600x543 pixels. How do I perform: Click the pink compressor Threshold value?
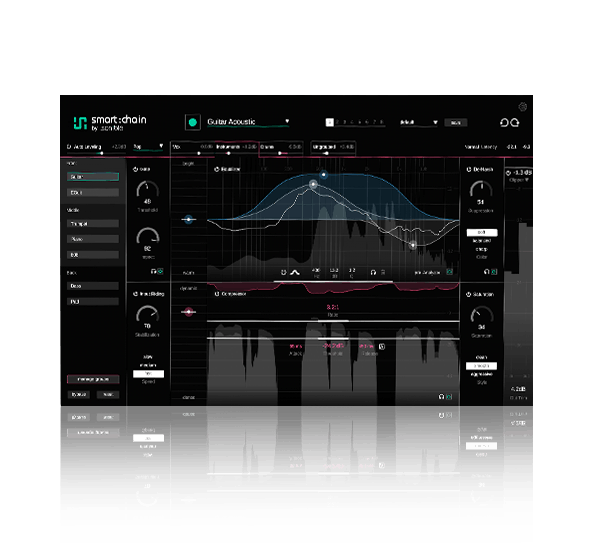(333, 346)
